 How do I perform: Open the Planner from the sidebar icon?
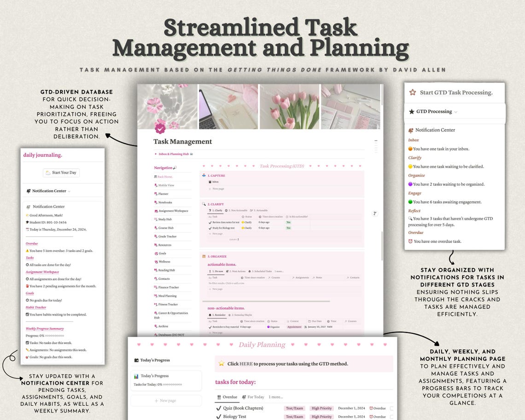[x=156, y=194]
